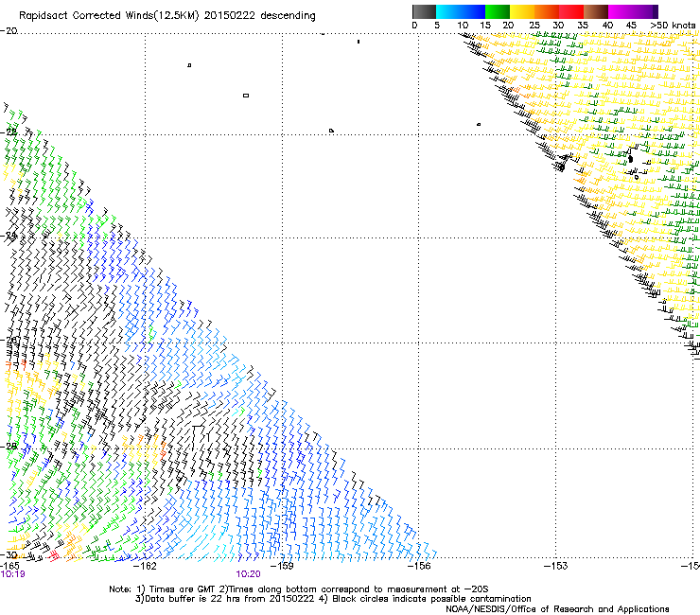
Task: Click the green 15-20 knots color band
Action: click(498, 11)
